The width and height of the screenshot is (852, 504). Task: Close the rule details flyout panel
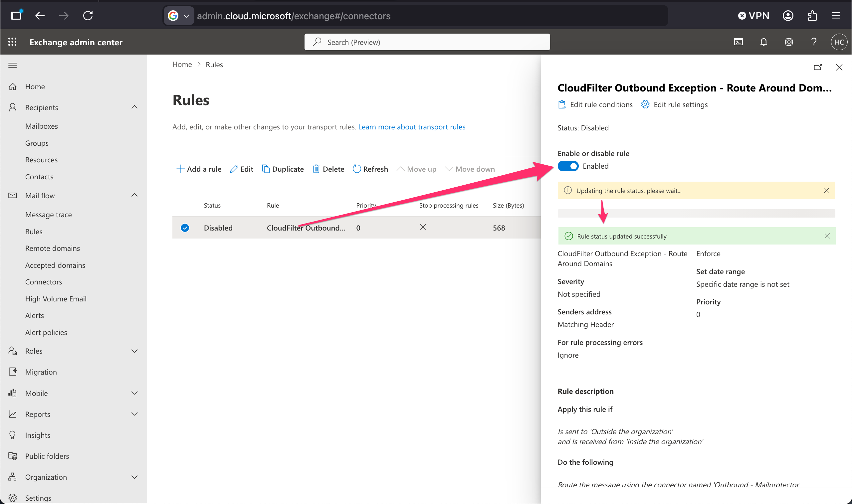tap(839, 67)
